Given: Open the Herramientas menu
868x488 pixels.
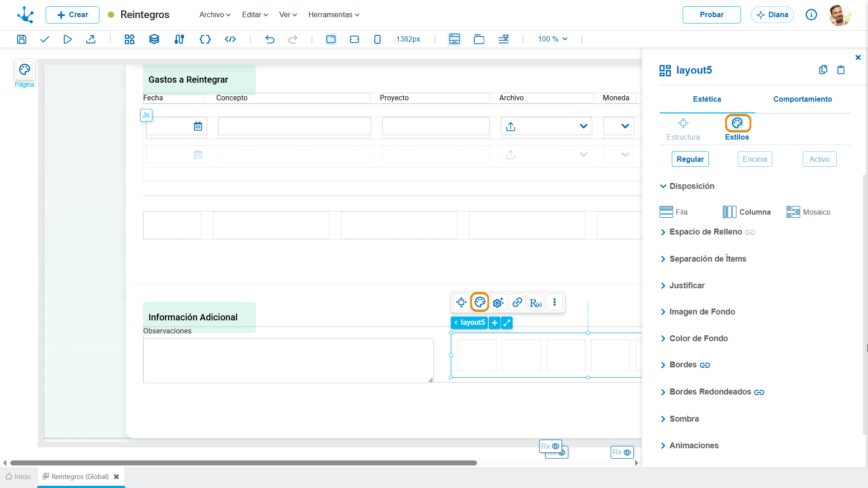Looking at the screenshot, I should click(x=334, y=14).
